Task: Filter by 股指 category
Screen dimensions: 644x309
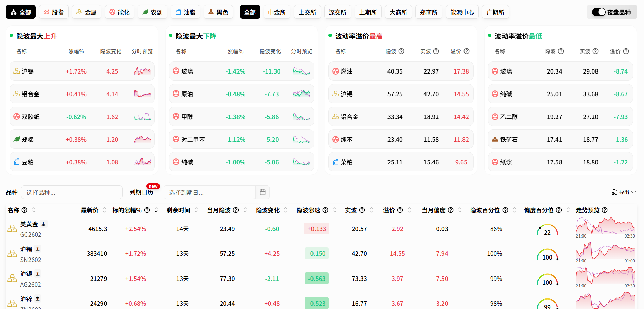Action: 54,12
